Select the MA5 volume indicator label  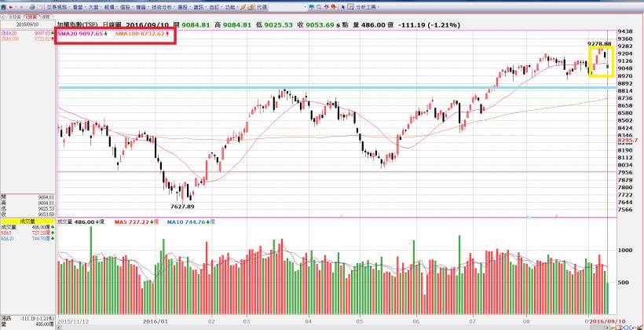pos(137,222)
